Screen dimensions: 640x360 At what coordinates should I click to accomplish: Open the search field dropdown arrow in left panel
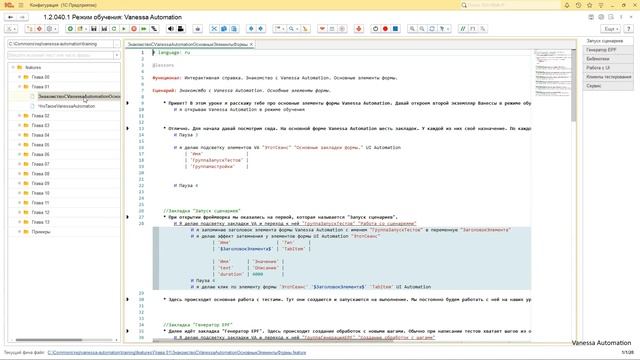coord(117,55)
